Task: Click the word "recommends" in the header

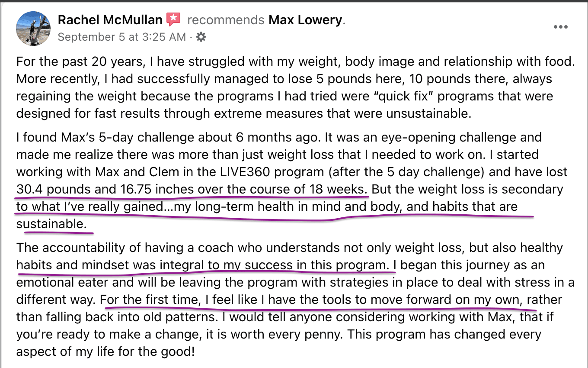Action: tap(226, 20)
